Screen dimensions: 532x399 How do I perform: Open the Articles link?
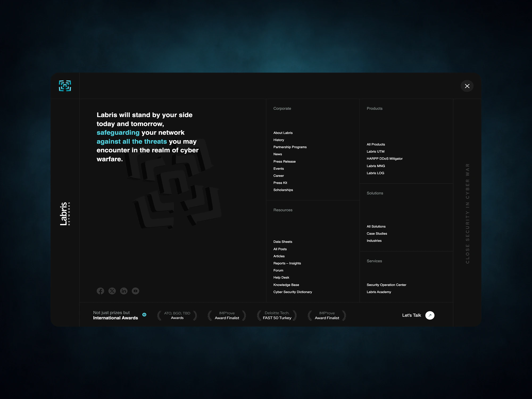coord(279,256)
